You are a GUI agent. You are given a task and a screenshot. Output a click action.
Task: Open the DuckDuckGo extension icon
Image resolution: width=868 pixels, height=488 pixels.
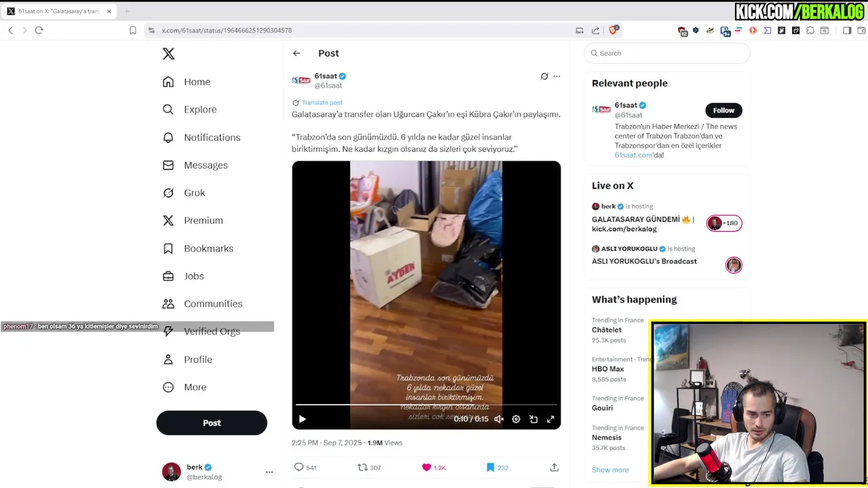tap(753, 30)
